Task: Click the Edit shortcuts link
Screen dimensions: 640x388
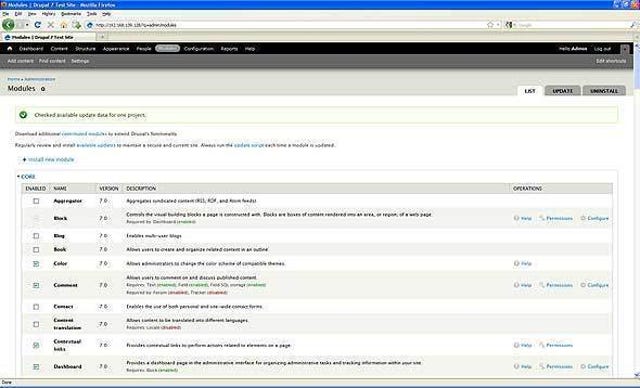Action: coord(611,61)
